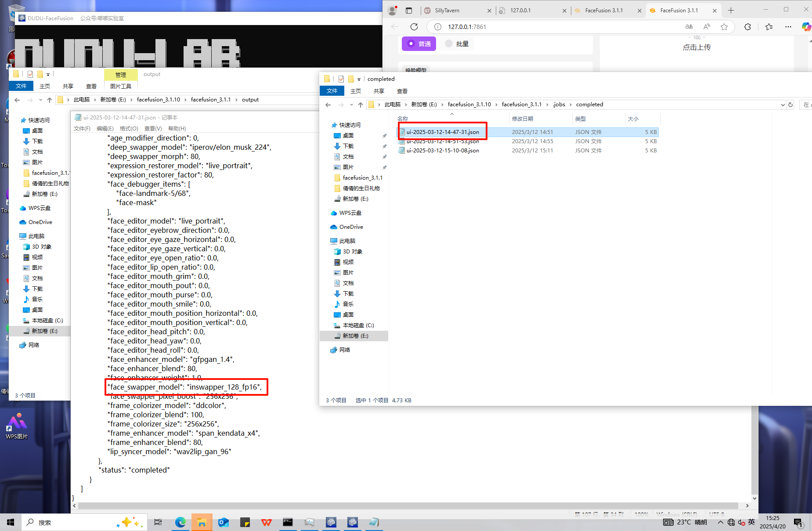This screenshot has height=531, width=812.
Task: Click facefusion_3.1.10 in output address path
Action: click(158, 100)
